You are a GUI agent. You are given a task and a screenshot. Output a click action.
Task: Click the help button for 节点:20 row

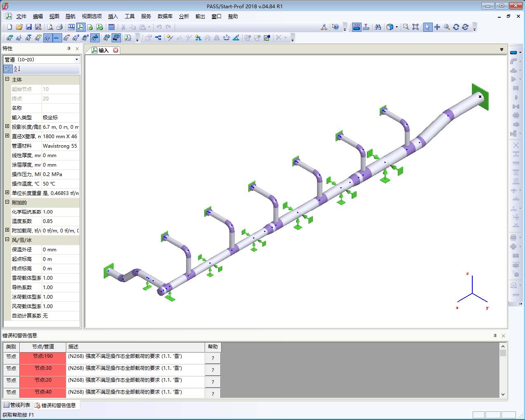click(212, 382)
